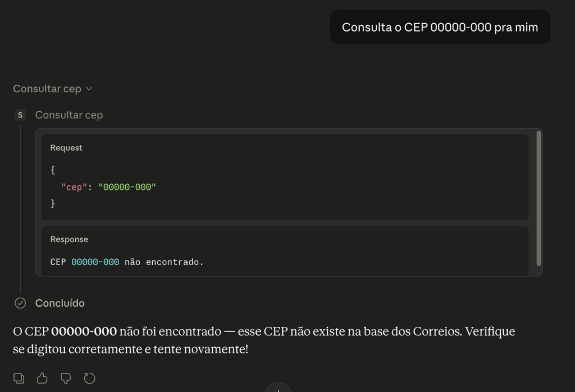Click the Response section label

tap(69, 239)
